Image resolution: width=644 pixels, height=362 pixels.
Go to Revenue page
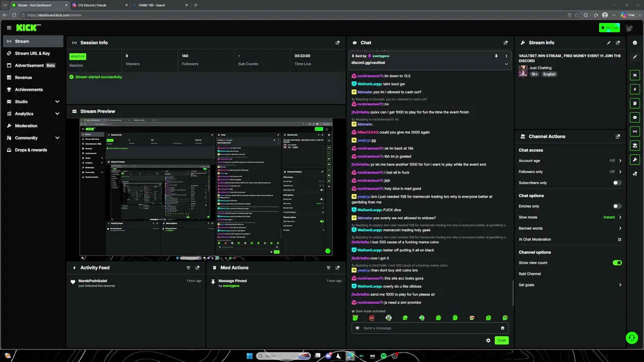click(33, 77)
